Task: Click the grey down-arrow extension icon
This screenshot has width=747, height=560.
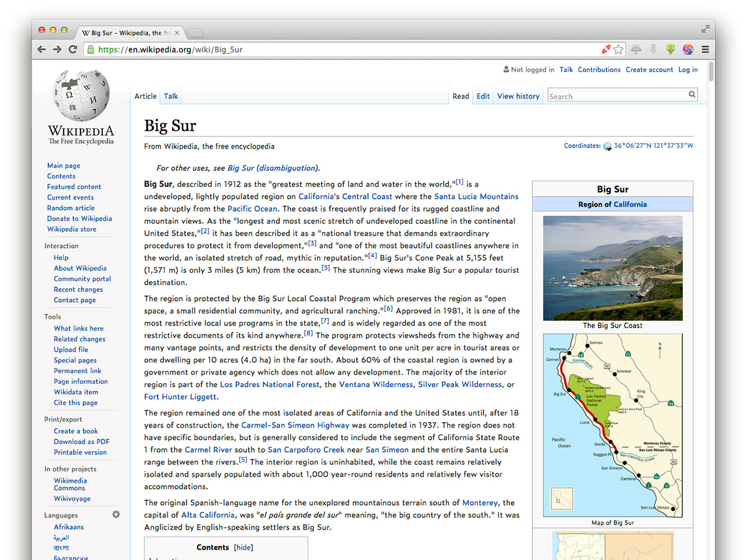Action: pyautogui.click(x=654, y=50)
